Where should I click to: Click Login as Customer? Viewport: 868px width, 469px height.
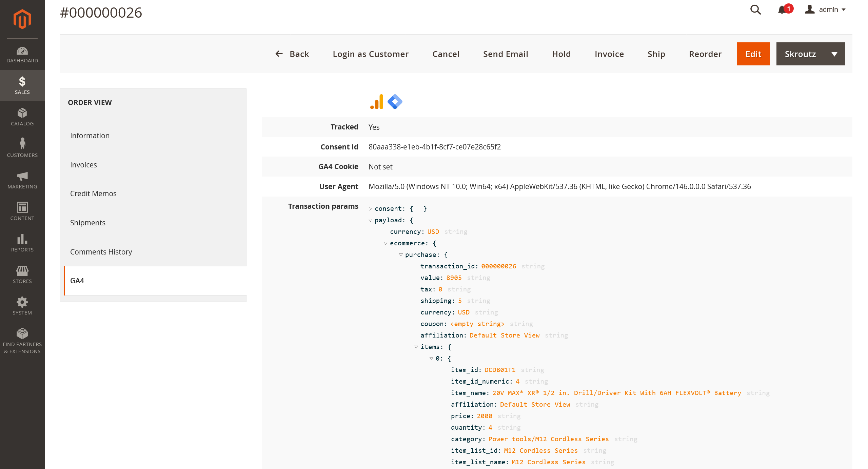pyautogui.click(x=371, y=54)
